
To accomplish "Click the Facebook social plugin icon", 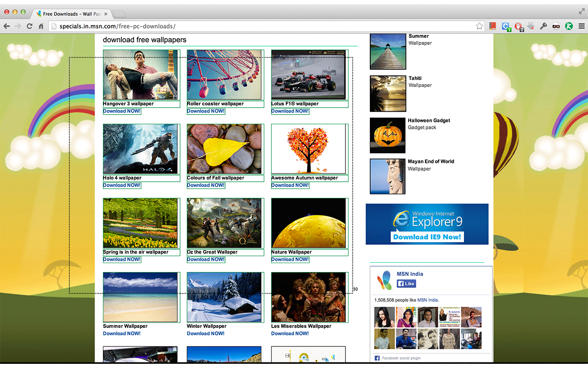I will [377, 358].
